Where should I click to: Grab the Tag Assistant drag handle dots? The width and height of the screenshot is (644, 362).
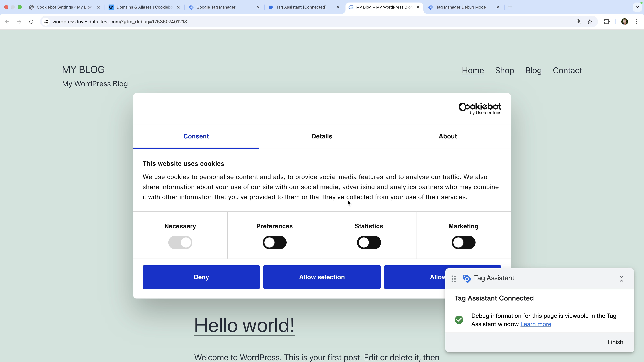[454, 279]
